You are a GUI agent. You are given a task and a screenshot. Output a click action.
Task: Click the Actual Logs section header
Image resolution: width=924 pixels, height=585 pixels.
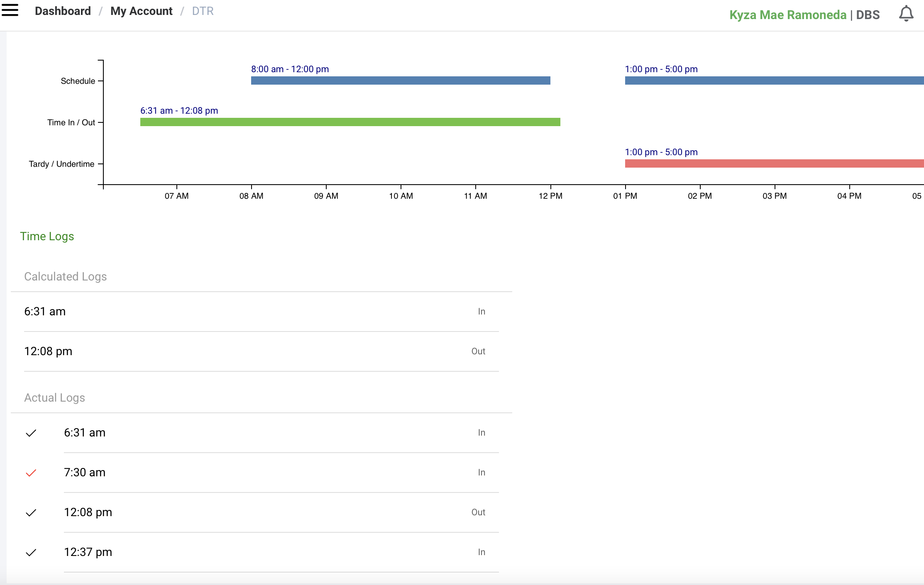click(x=54, y=398)
